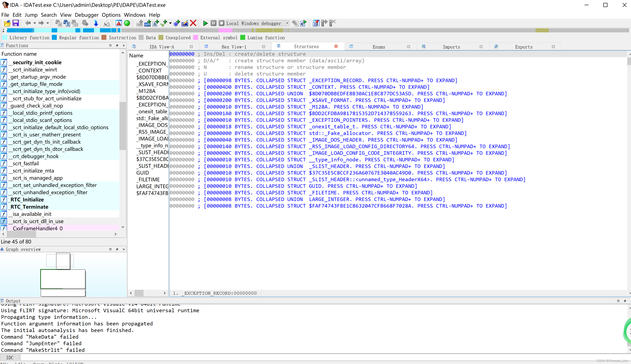
Task: Click the IDC language button
Action: coord(10,357)
